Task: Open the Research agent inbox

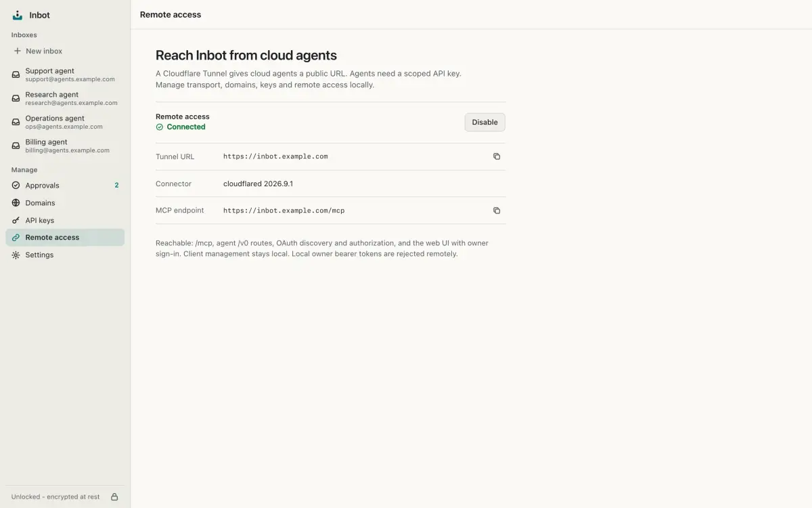Action: [x=65, y=98]
